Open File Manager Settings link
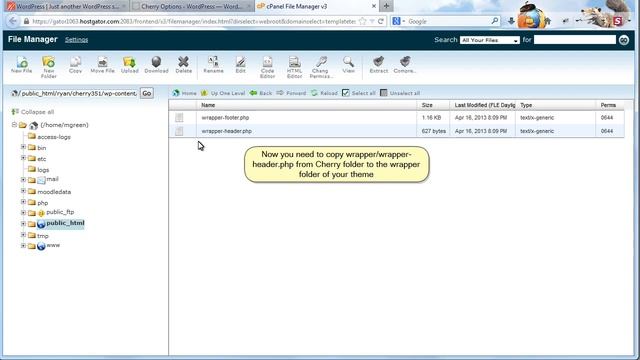 tap(76, 40)
